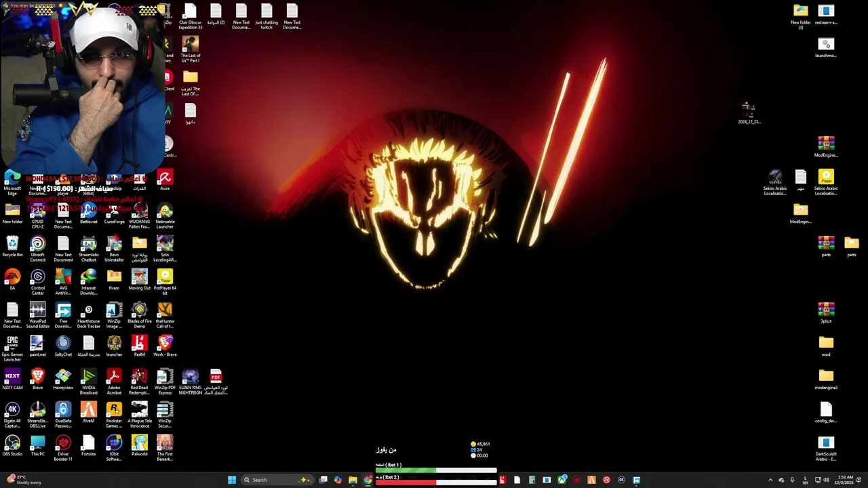Screen dimensions: 868x488
Task: Open Calculator from taskbar
Action: [532, 480]
